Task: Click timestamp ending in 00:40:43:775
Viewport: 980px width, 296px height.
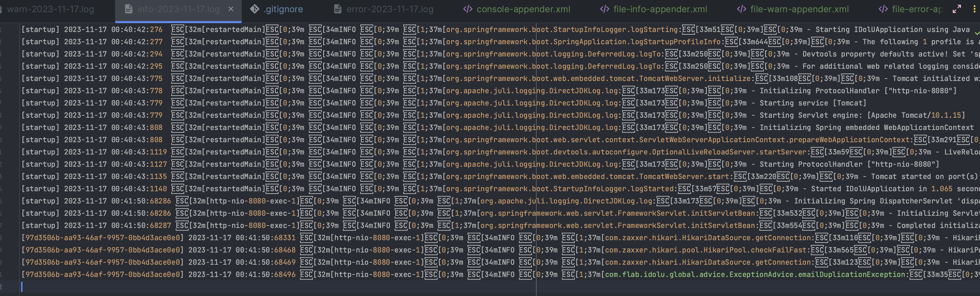Action: [113, 78]
